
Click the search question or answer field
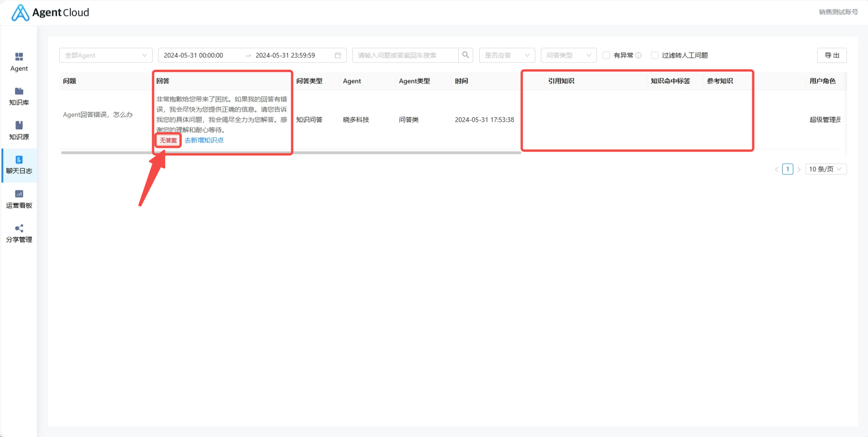click(406, 55)
